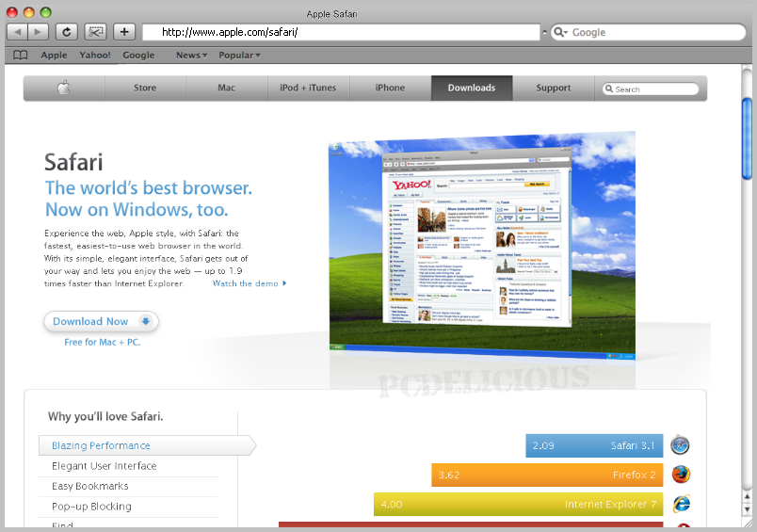Switch to the iPod + iTunes tab
The image size is (757, 532).
tap(308, 89)
